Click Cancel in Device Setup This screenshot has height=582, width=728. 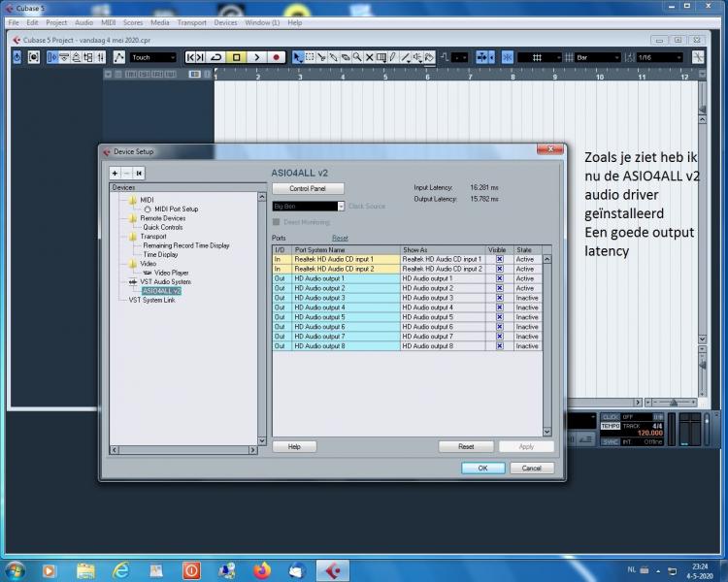click(x=532, y=469)
